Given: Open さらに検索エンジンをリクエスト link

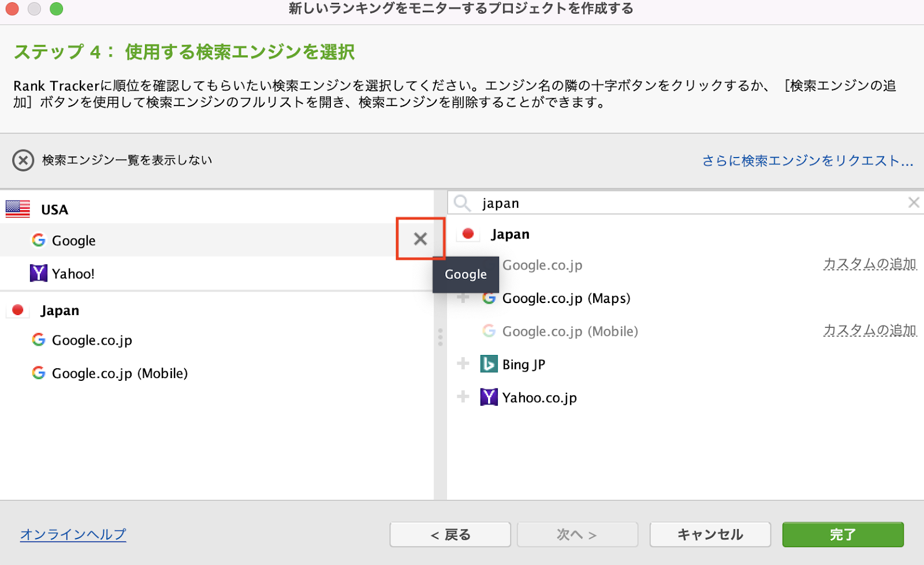Looking at the screenshot, I should [807, 160].
